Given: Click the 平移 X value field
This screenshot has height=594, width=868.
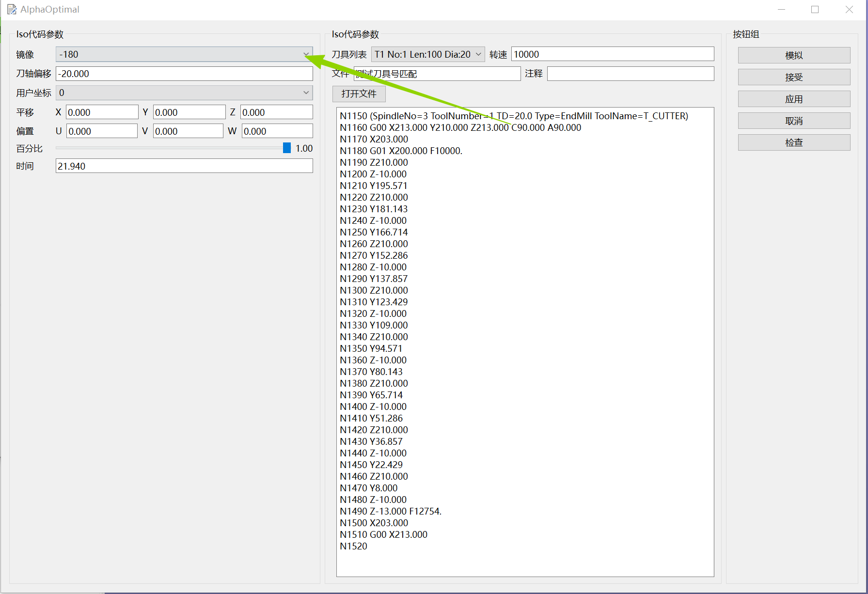Looking at the screenshot, I should [102, 112].
